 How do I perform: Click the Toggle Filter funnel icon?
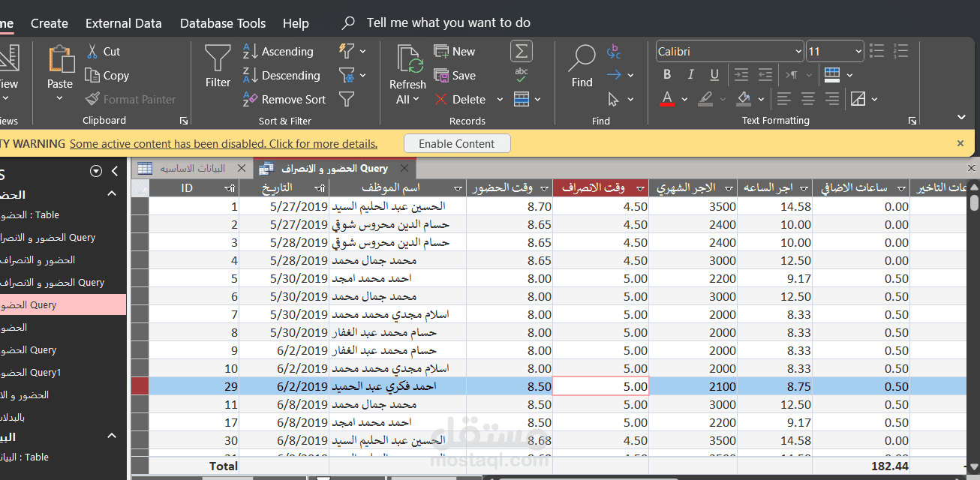[x=346, y=99]
